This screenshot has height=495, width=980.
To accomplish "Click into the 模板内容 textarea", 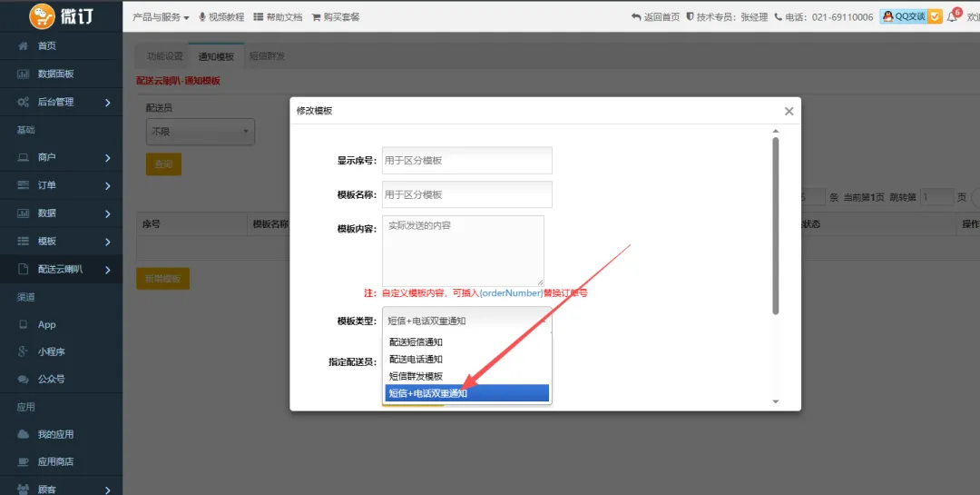I will click(x=463, y=251).
